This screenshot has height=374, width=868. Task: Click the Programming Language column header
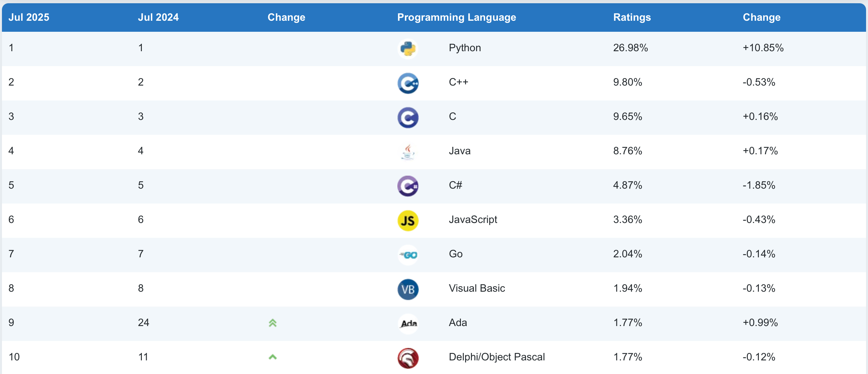(457, 17)
